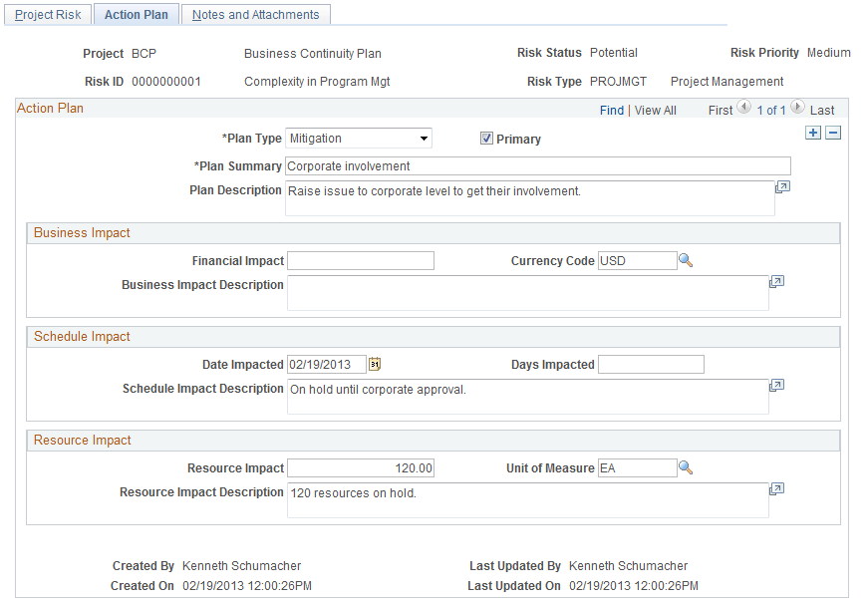Add a new action plan row

tap(812, 133)
